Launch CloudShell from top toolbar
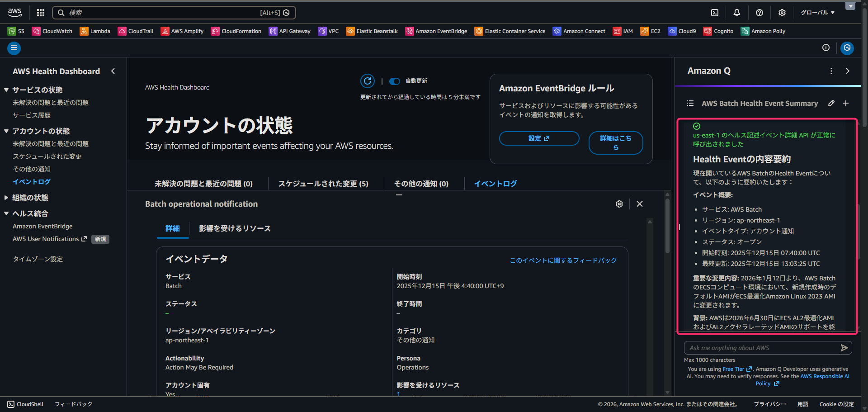The width and height of the screenshot is (868, 412). pos(715,13)
